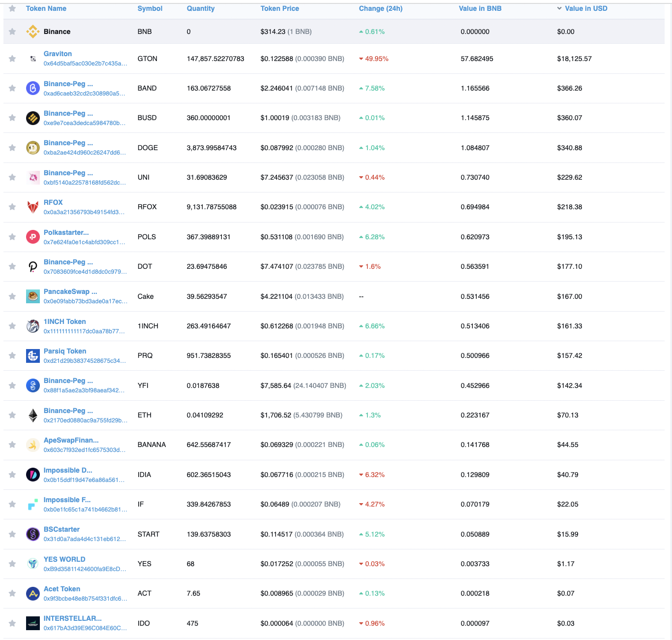Viewport: 672px width, 640px height.
Task: Star the DOGE token row
Action: point(12,148)
